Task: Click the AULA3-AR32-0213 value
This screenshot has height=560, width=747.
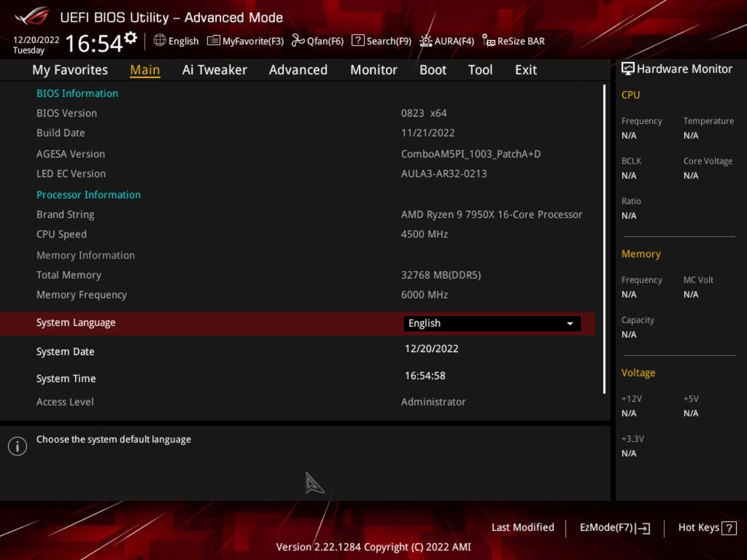Action: point(444,173)
